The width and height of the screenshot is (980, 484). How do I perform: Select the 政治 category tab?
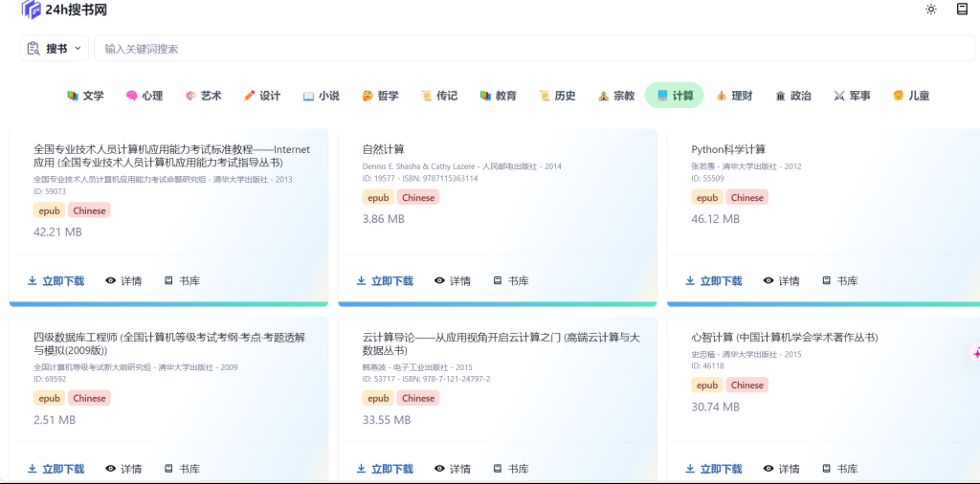point(792,96)
